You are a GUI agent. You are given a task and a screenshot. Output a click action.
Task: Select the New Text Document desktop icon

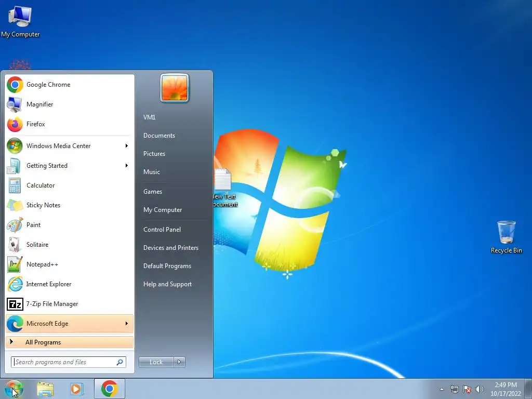click(x=224, y=188)
